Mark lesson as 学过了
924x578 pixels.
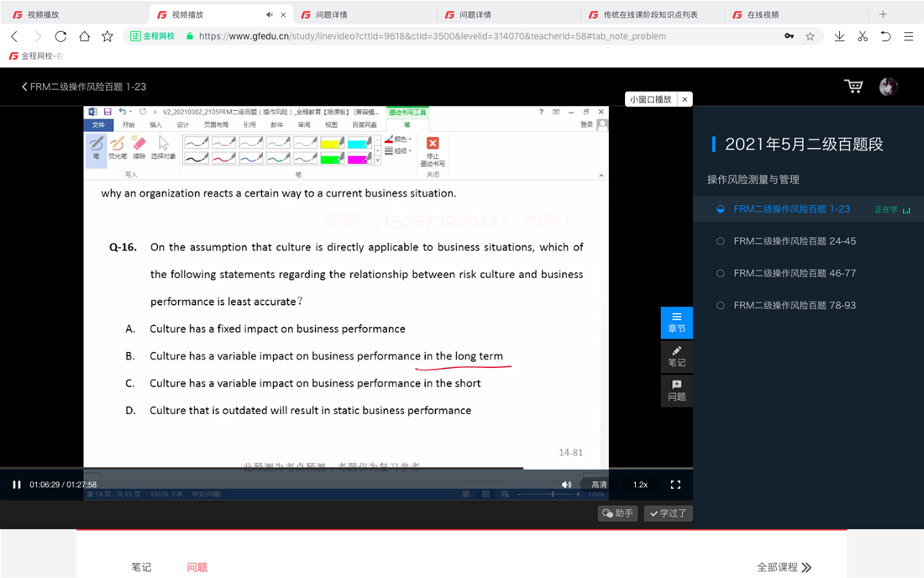coord(669,513)
